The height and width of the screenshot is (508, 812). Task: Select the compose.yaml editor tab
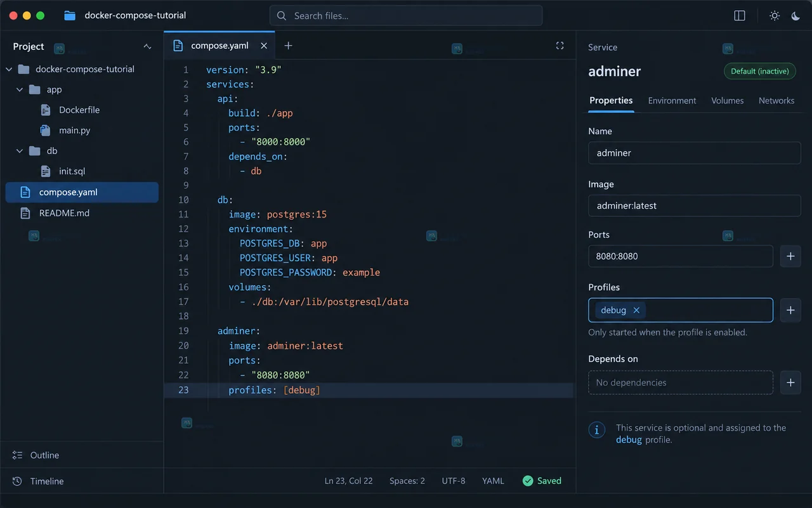pos(219,46)
